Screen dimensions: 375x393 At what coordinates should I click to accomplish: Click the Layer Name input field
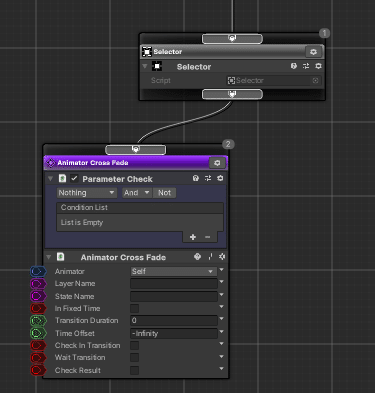[174, 284]
